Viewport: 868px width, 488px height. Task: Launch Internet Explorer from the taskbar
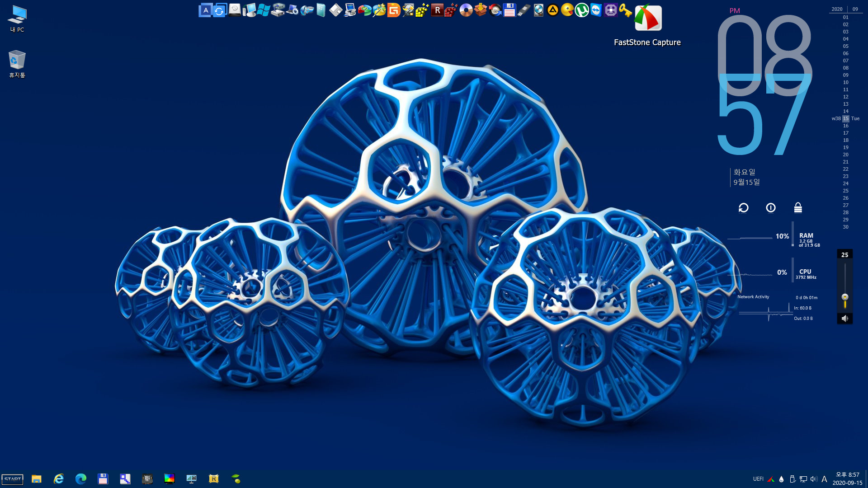coord(59,479)
